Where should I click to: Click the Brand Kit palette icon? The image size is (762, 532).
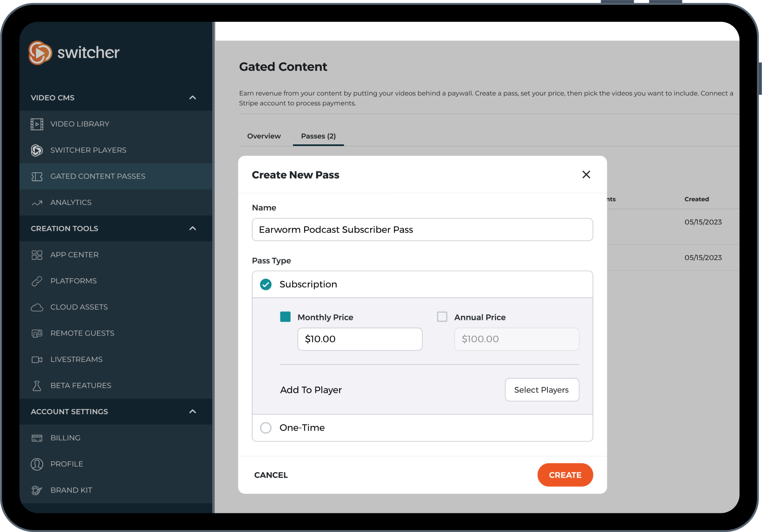37,490
